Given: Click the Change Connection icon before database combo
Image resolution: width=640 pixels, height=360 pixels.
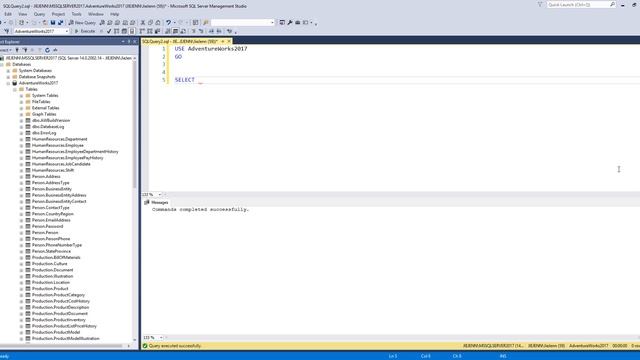Looking at the screenshot, I should [7, 31].
